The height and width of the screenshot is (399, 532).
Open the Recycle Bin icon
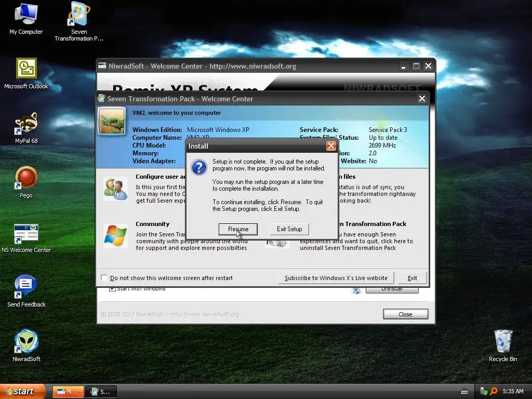click(503, 345)
